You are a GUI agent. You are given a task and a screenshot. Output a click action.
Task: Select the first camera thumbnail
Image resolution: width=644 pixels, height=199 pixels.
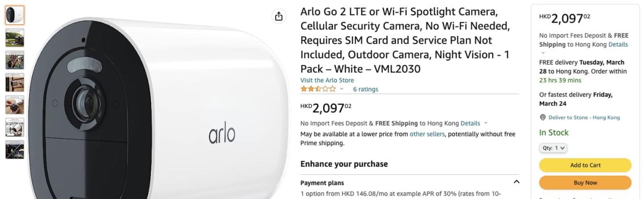click(14, 15)
